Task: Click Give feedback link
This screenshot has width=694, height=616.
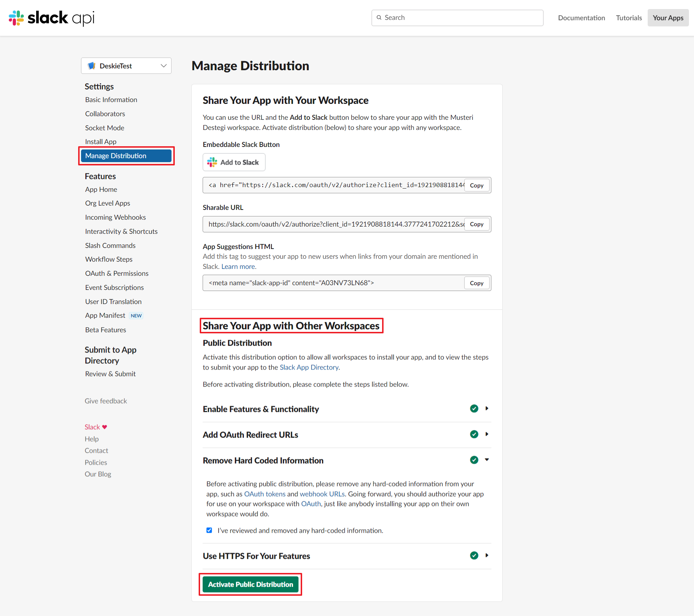Action: [106, 401]
